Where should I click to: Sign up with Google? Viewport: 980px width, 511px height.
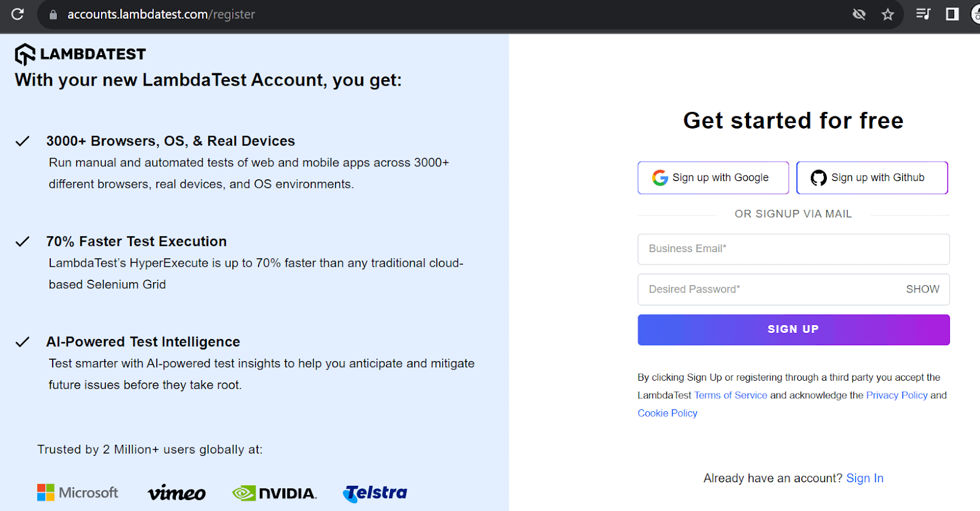[712, 177]
